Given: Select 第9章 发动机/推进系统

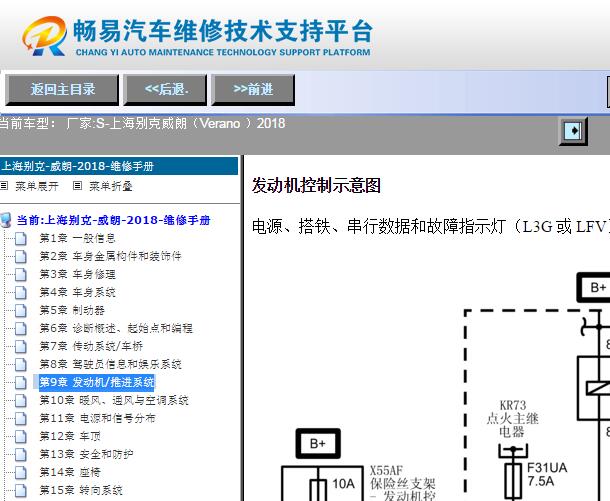Looking at the screenshot, I should pyautogui.click(x=96, y=382).
